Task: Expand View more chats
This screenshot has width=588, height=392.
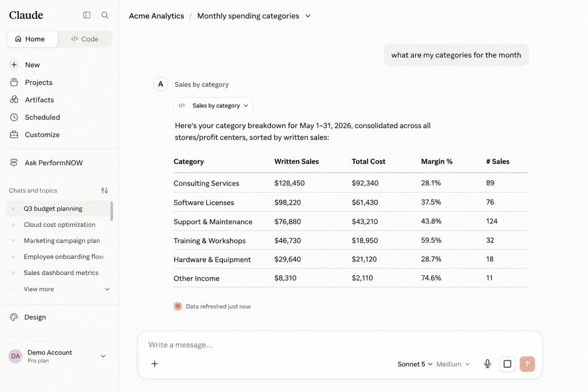Action: click(x=60, y=289)
